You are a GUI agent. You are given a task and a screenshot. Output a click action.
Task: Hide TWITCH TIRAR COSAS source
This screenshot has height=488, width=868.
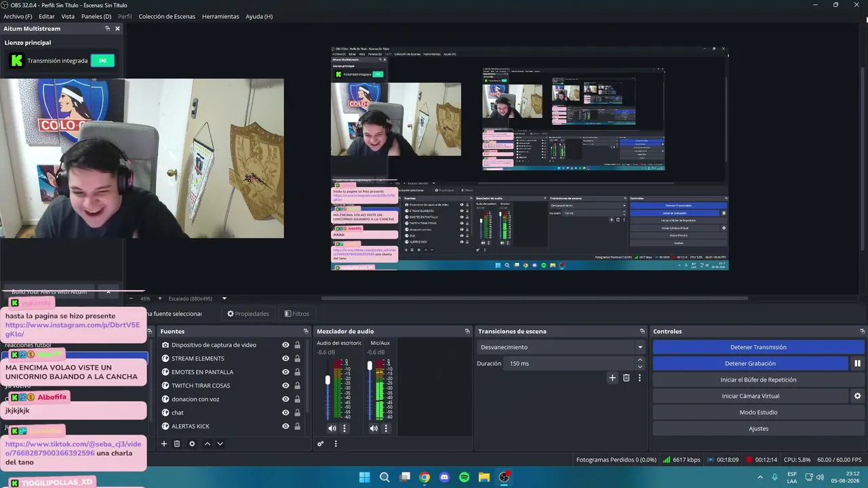point(285,386)
